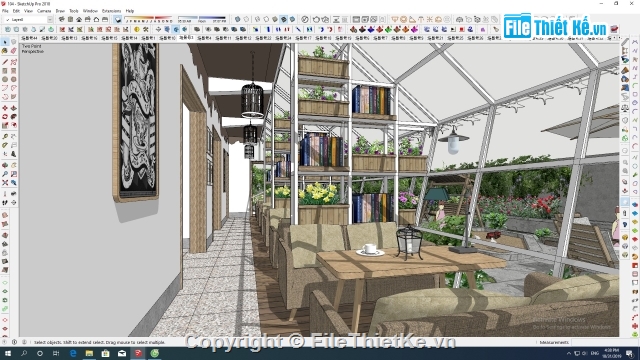Choose the Follow Me tool

point(13,117)
